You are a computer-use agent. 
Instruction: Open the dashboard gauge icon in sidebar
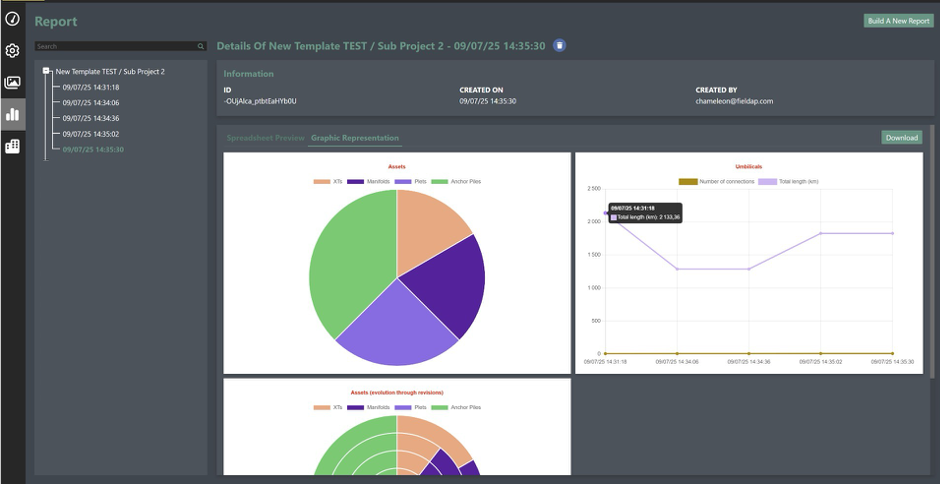tap(12, 19)
